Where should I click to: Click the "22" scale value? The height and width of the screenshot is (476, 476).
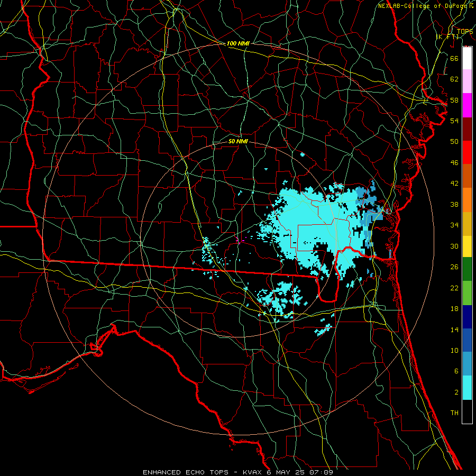pyautogui.click(x=454, y=288)
